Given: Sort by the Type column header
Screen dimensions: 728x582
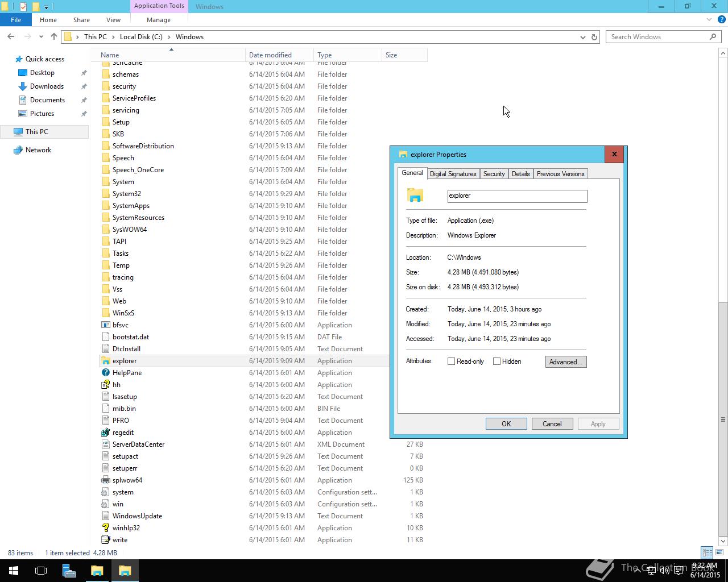Looking at the screenshot, I should point(348,55).
